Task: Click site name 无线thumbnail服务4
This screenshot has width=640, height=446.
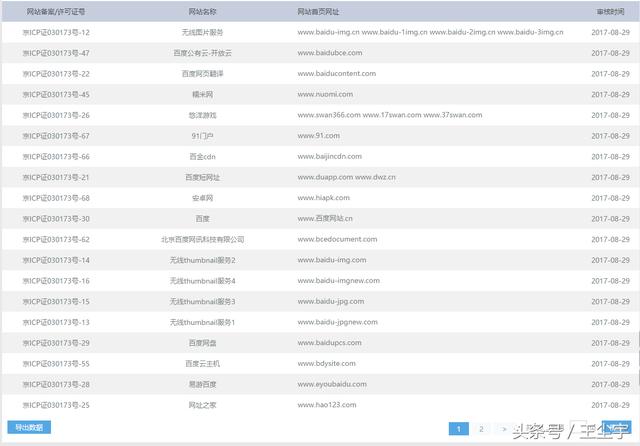Action: coord(202,281)
